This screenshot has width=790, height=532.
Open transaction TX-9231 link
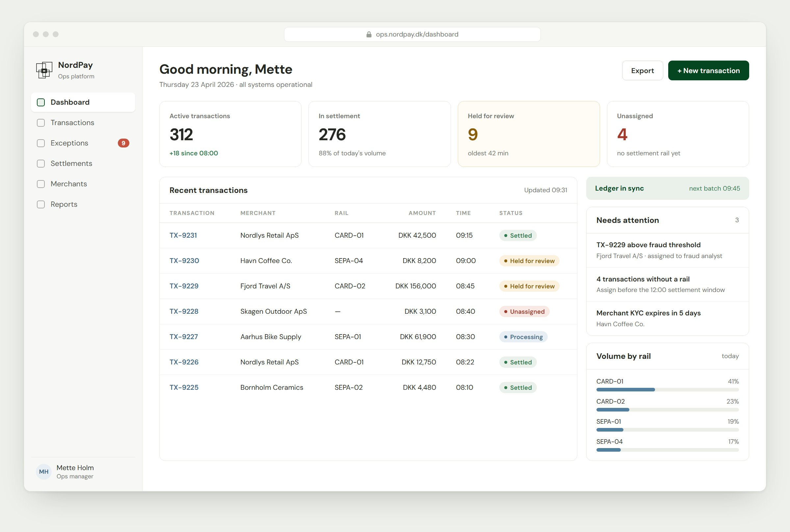pos(183,235)
